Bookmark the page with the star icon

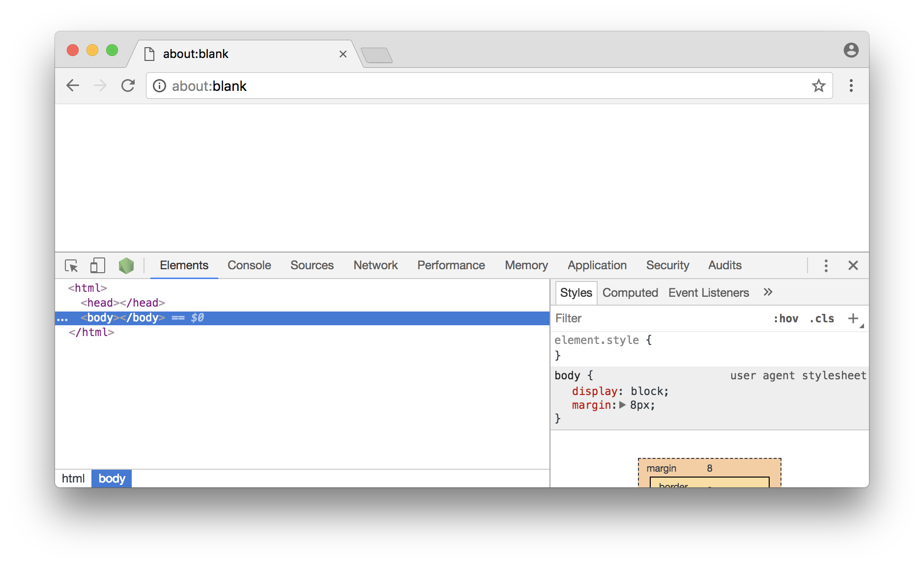pos(819,85)
